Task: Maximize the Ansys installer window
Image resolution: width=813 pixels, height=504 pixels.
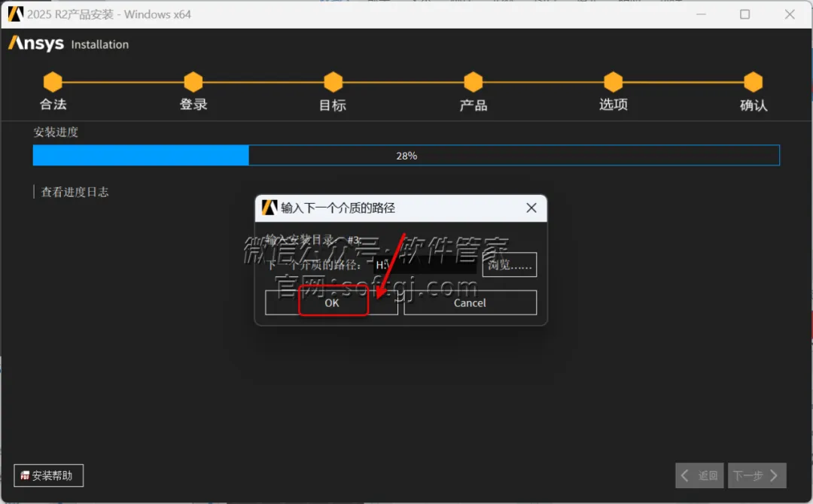Action: (744, 14)
